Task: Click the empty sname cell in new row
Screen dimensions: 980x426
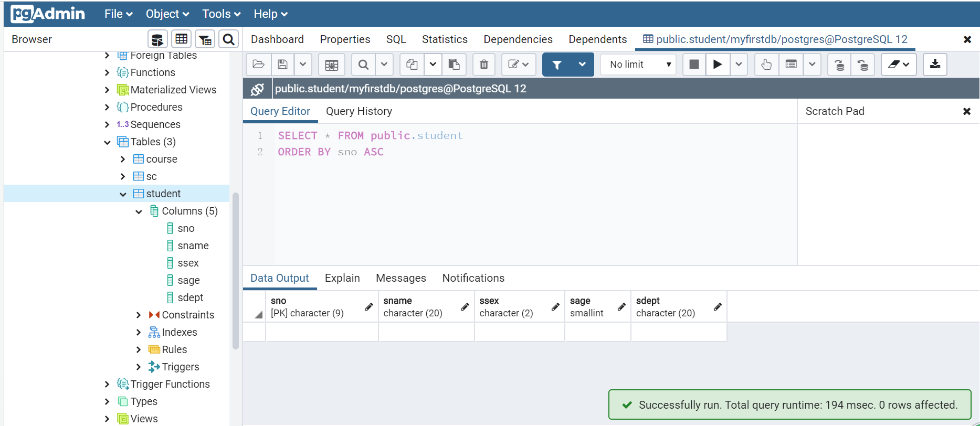Action: (426, 332)
